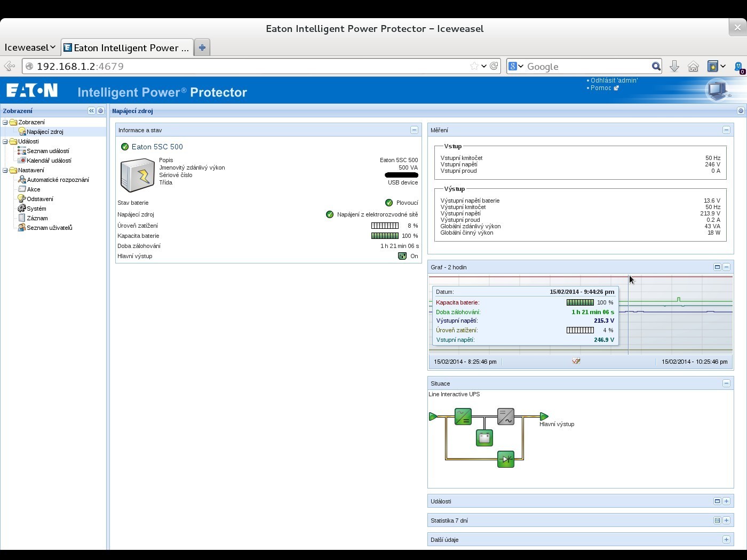Click the EATON logo
The image size is (747, 560).
(x=32, y=91)
